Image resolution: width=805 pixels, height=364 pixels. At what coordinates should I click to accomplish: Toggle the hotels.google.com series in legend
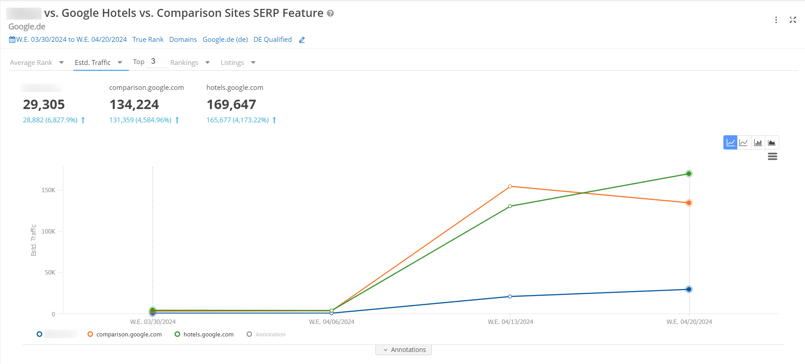(x=204, y=334)
